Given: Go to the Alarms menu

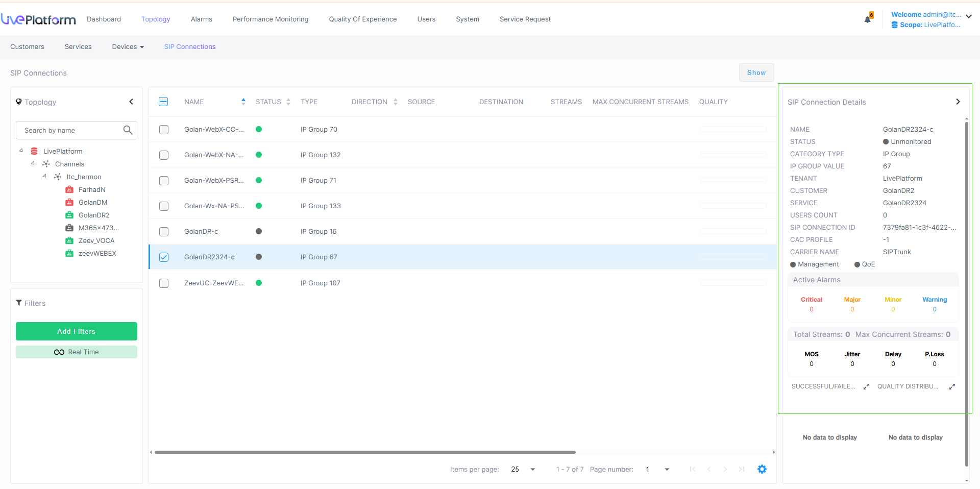Looking at the screenshot, I should 201,19.
